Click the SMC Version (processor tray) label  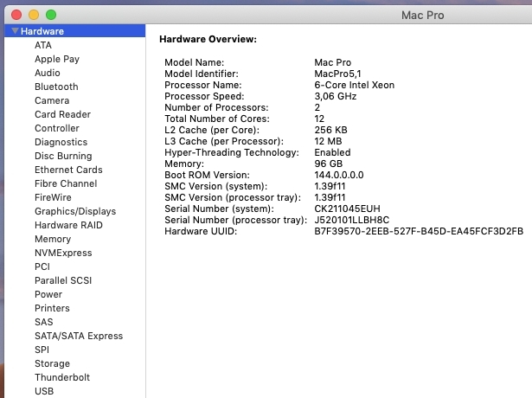pyautogui.click(x=233, y=197)
